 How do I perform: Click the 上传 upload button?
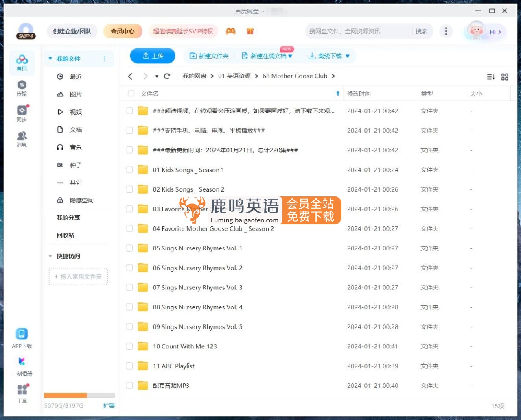pyautogui.click(x=153, y=56)
